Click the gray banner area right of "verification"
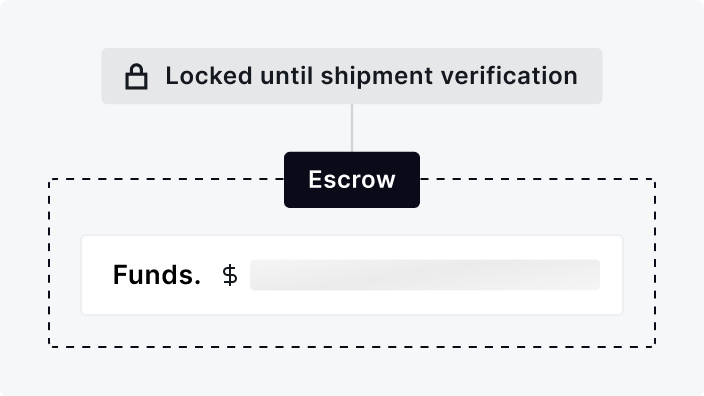704x396 pixels. (x=590, y=76)
